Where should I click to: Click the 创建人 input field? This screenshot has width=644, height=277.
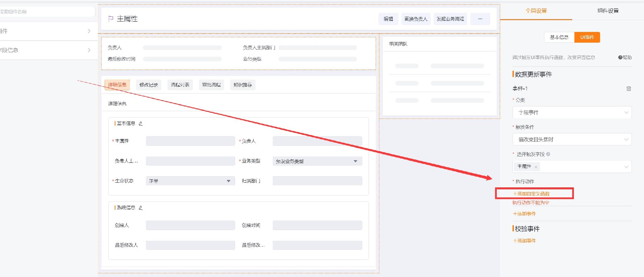pyautogui.click(x=190, y=225)
